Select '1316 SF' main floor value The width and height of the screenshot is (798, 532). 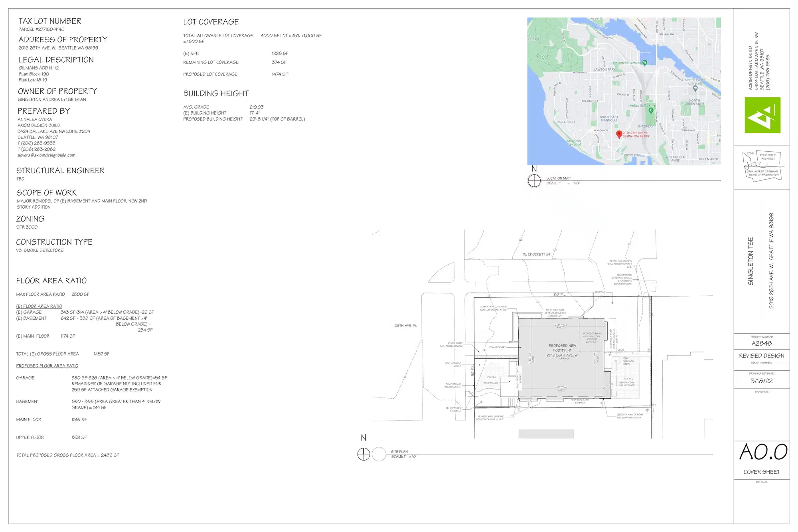[x=79, y=420]
